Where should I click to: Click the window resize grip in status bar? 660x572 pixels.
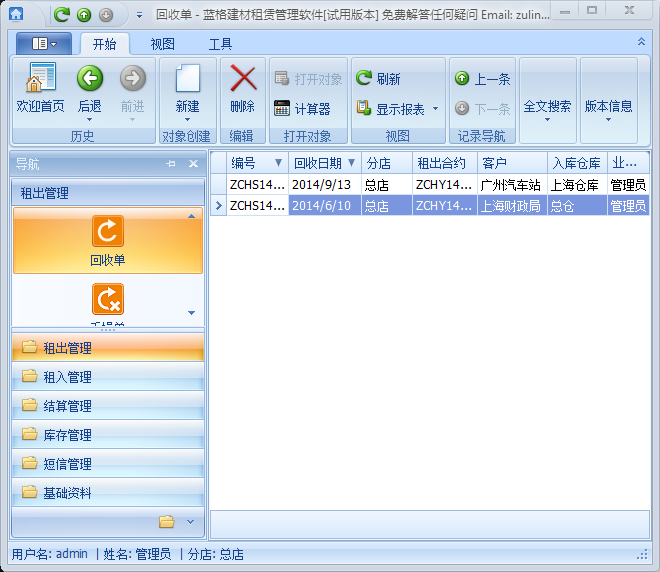tap(643, 555)
